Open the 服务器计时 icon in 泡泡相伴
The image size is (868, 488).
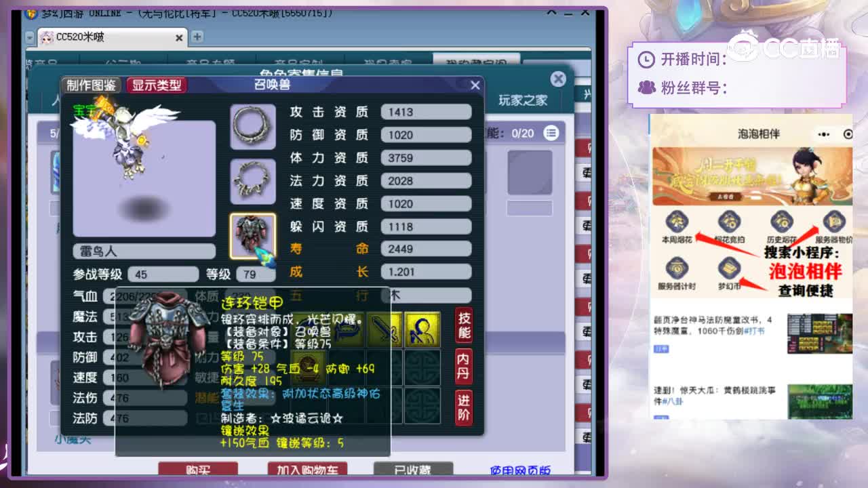point(676,269)
